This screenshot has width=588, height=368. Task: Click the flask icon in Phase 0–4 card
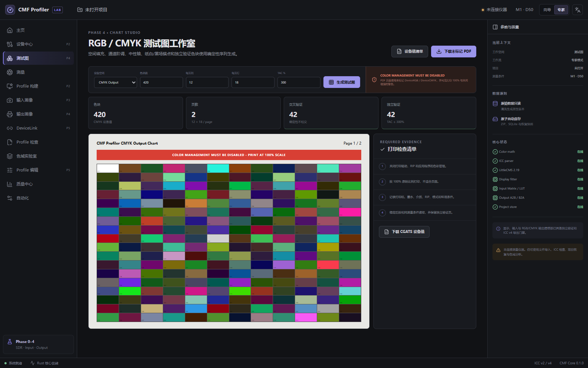point(10,342)
